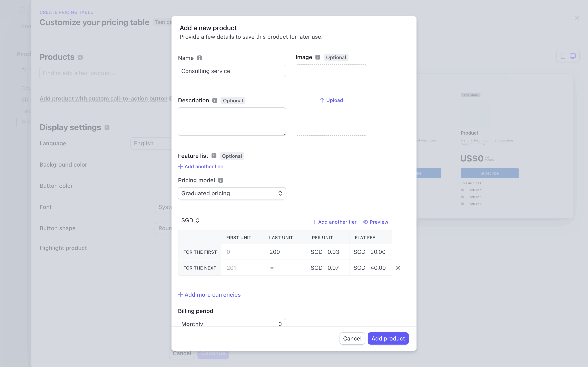Switch preview to desktop view

573,56
